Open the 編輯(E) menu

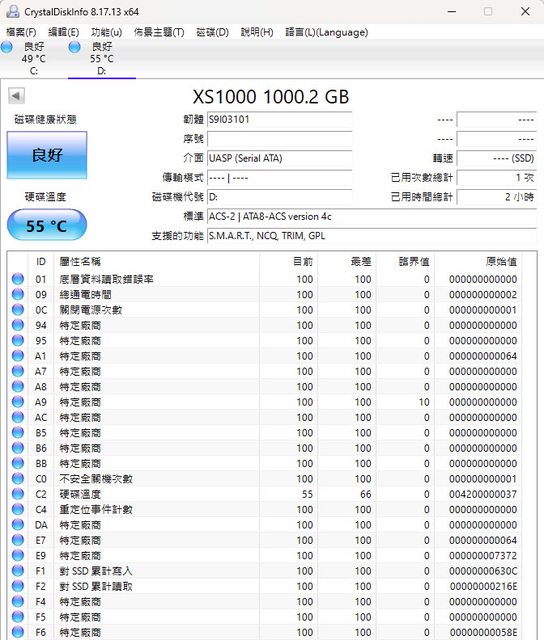[63, 32]
